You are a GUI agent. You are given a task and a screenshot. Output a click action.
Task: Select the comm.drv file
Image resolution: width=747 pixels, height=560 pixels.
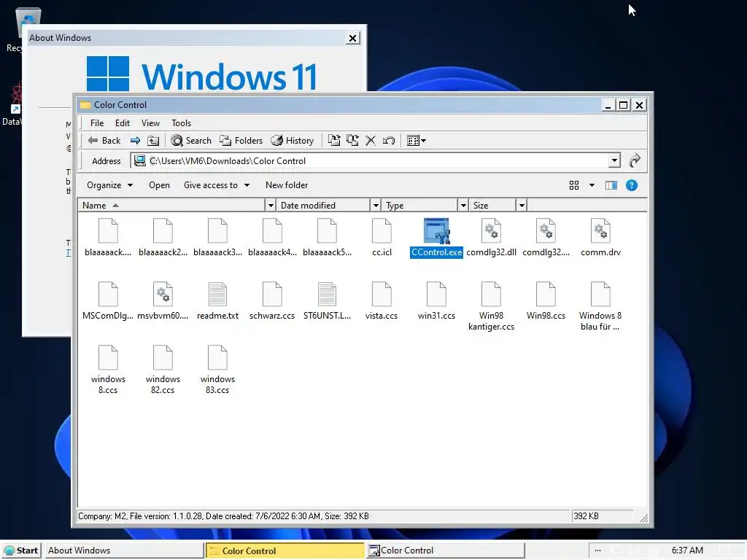click(x=601, y=238)
